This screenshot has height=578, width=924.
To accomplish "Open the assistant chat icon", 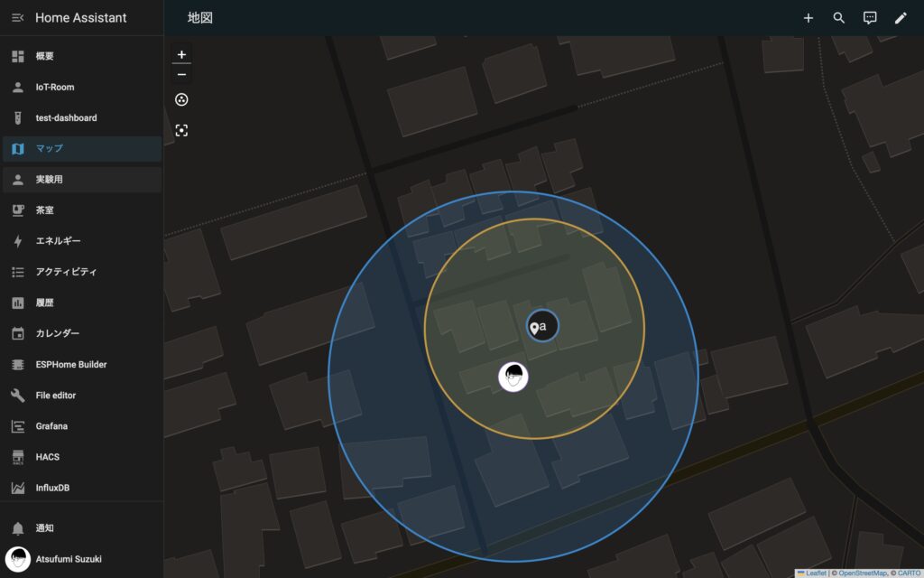I will 870,18.
